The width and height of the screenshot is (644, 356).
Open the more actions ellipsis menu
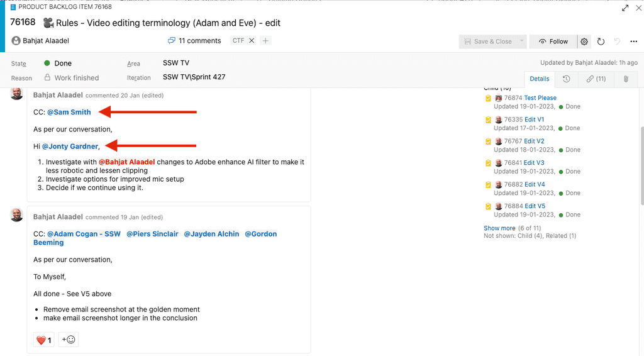click(633, 42)
